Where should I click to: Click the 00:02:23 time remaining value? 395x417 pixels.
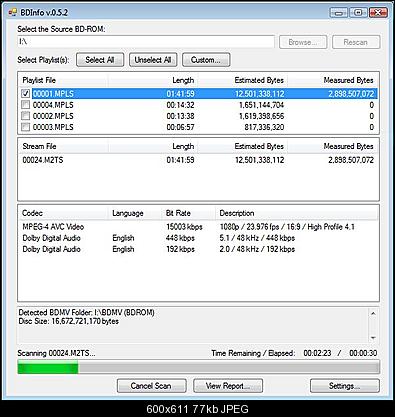click(317, 353)
